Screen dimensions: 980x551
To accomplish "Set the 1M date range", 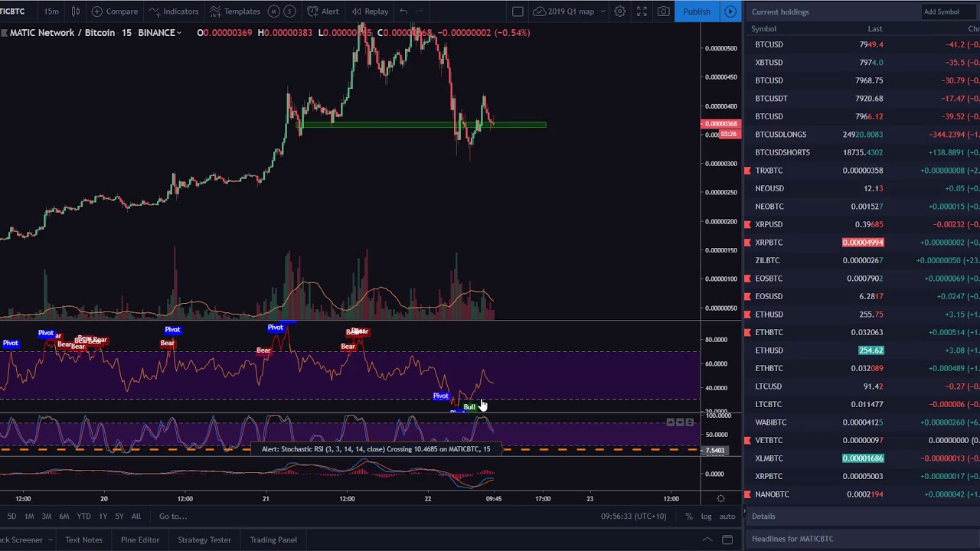I will (x=29, y=517).
